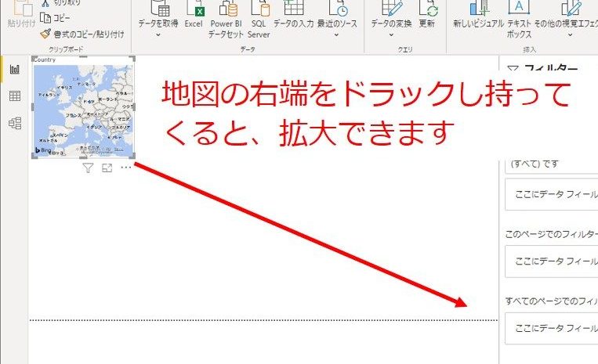
Task: Open the データの変換 dropdown
Action: (391, 24)
